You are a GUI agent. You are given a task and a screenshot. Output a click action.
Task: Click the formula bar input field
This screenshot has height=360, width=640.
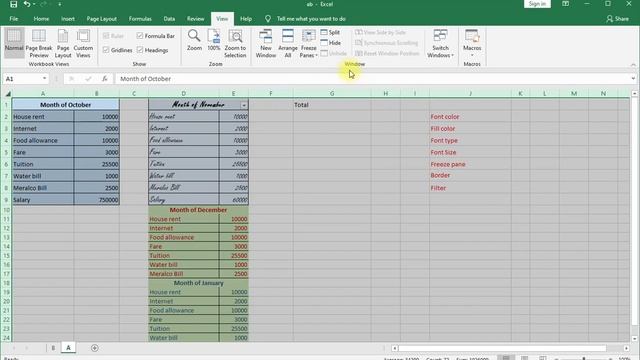pos(372,79)
